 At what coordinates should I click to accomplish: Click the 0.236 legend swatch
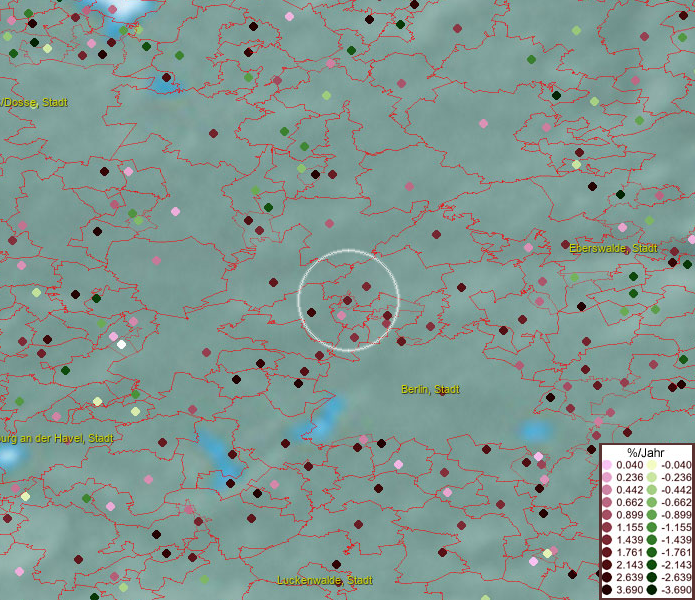(607, 477)
